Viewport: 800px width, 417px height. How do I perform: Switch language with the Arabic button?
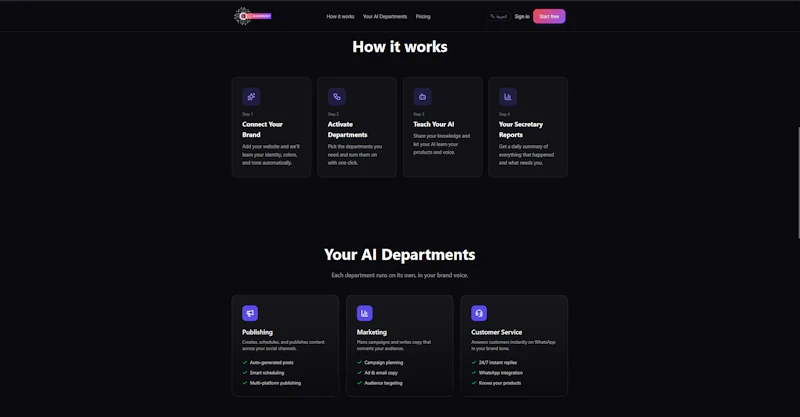498,16
